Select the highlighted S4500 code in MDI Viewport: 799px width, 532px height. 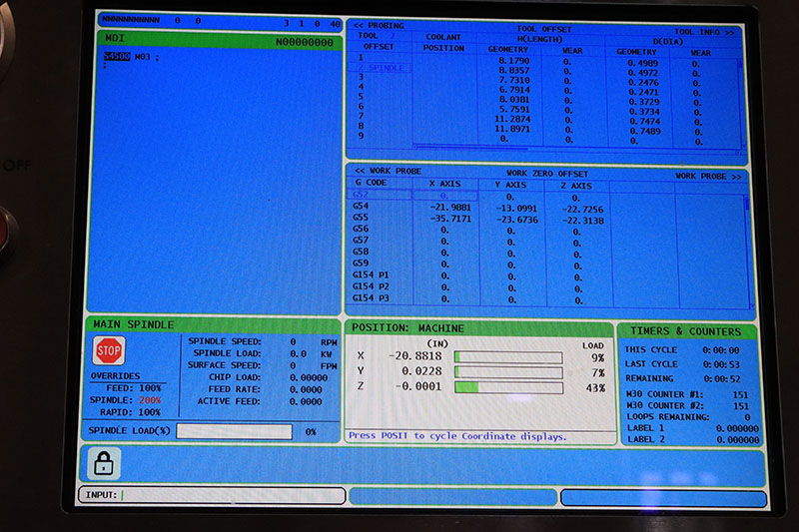[x=117, y=57]
